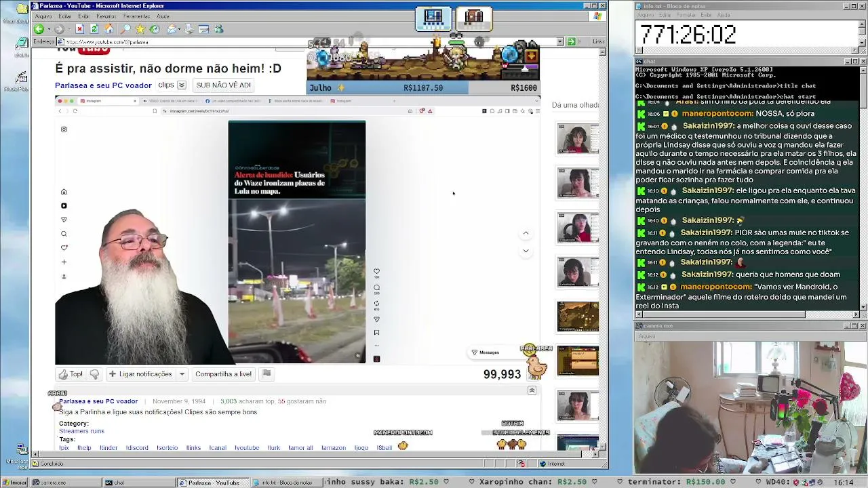Open the Iniciar start button
This screenshot has height=488, width=868.
coord(14,483)
